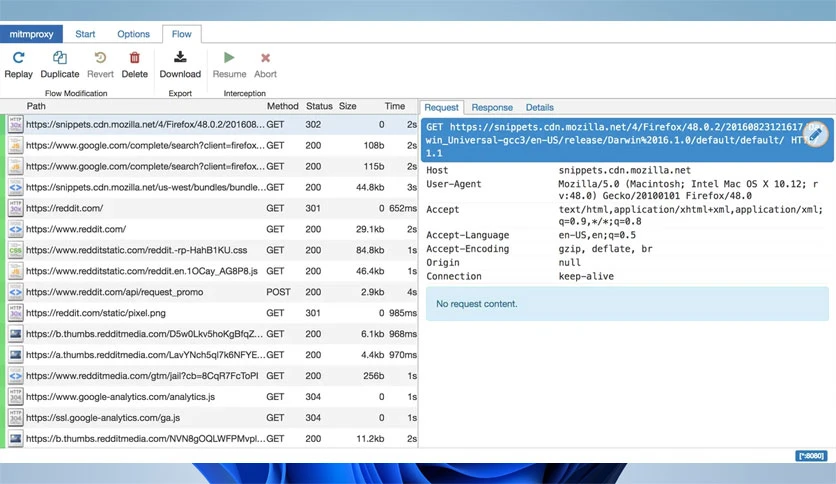The image size is (836, 484).
Task: Click the Revert icon
Action: (100, 58)
